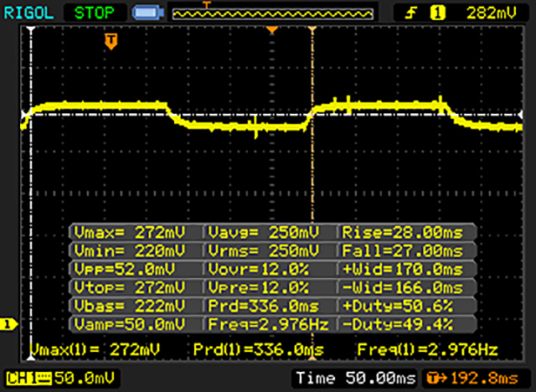The width and height of the screenshot is (536, 392).
Task: Click the Rise=28.00ms measurement
Action: click(x=402, y=233)
